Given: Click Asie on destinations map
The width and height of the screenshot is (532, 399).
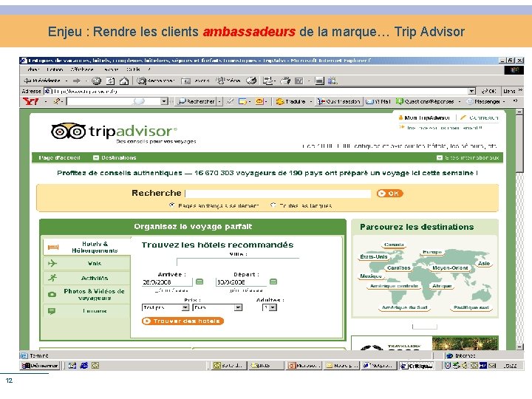Looking at the screenshot, I should [x=484, y=263].
